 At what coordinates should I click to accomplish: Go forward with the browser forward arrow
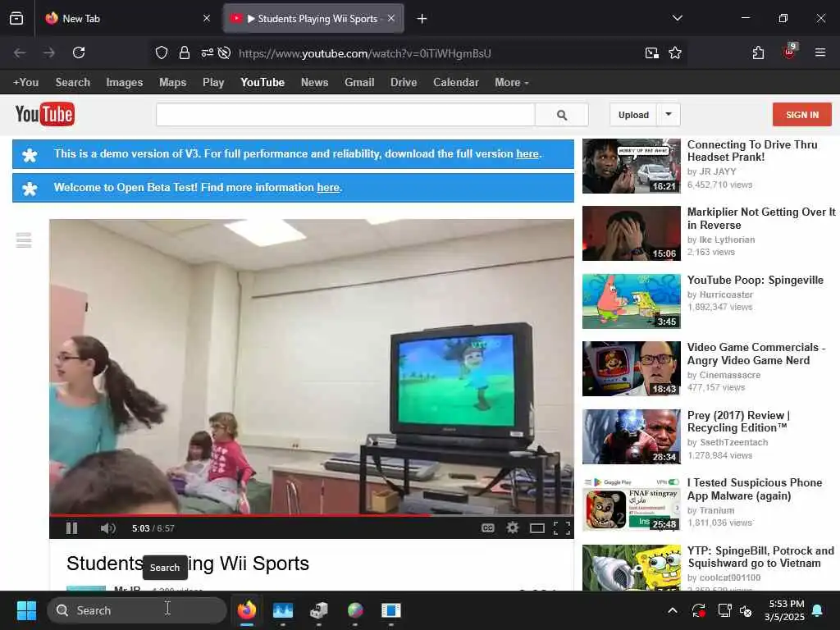49,52
